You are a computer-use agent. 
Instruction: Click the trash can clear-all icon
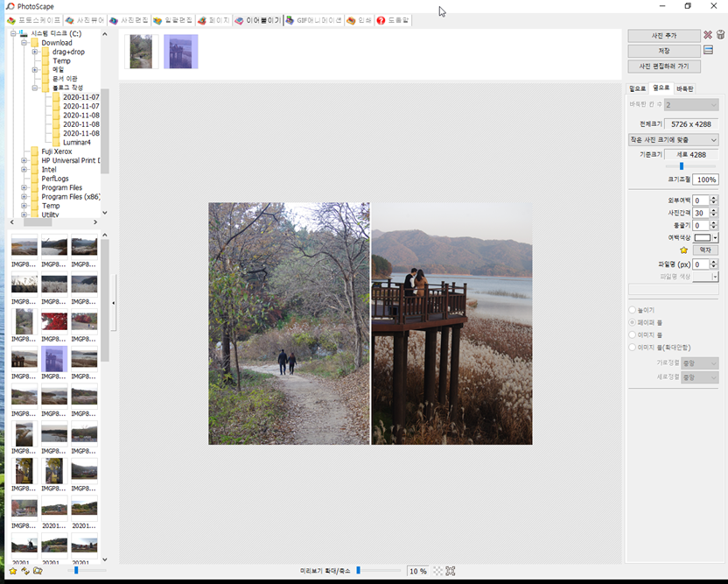pyautogui.click(x=720, y=35)
